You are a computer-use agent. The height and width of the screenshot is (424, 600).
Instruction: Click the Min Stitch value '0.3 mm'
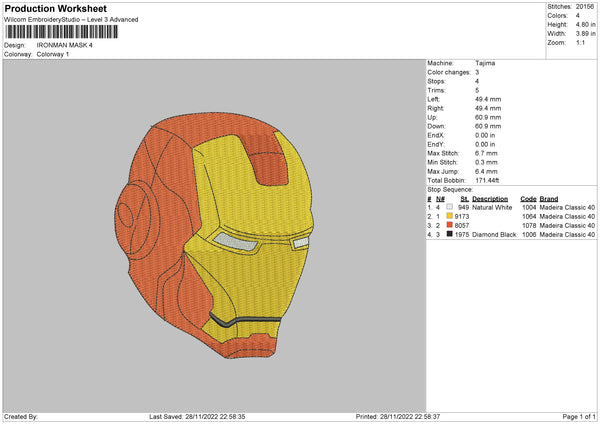[486, 162]
